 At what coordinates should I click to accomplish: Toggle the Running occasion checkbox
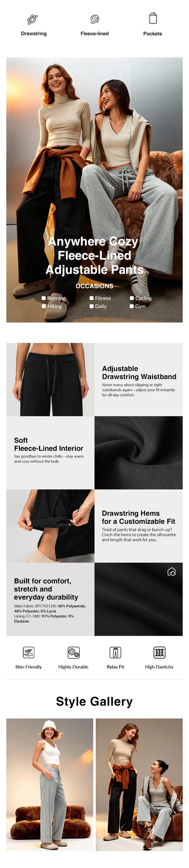pos(44,298)
